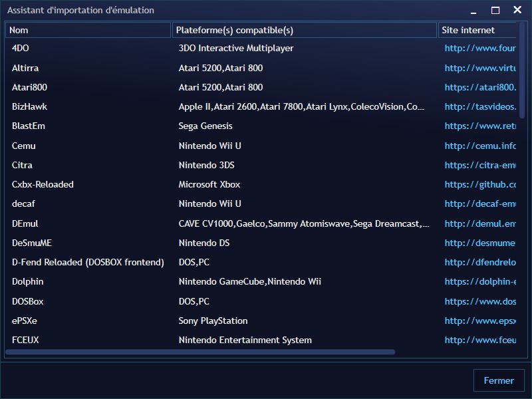Open the BlastEm website link
The width and height of the screenshot is (532, 399).
tap(480, 126)
